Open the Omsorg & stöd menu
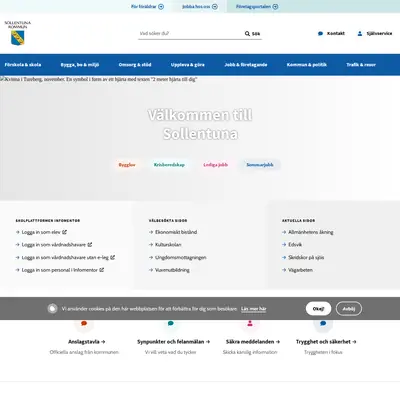This screenshot has height=400, width=400. 135,65
